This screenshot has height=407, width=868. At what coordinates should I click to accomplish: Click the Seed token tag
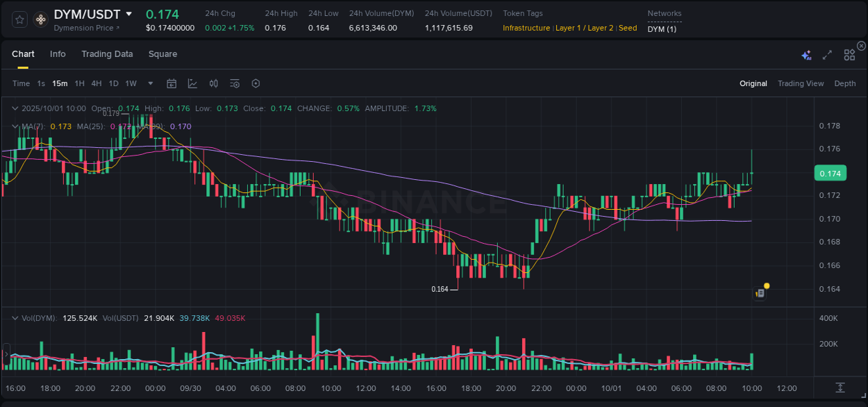click(x=628, y=28)
